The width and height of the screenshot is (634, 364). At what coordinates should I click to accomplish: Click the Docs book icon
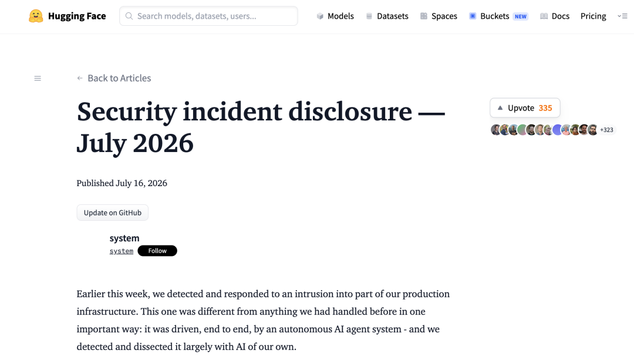(544, 16)
